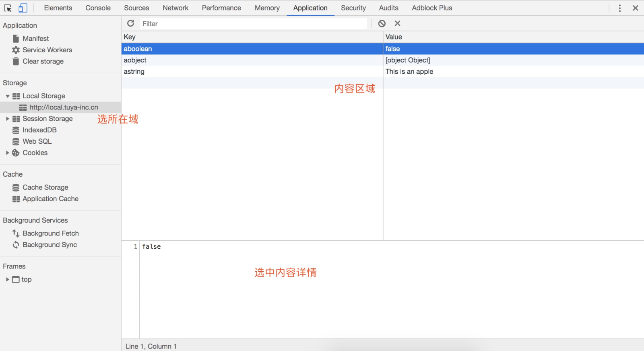Click the Value column header
The image size is (644, 351).
[514, 37]
